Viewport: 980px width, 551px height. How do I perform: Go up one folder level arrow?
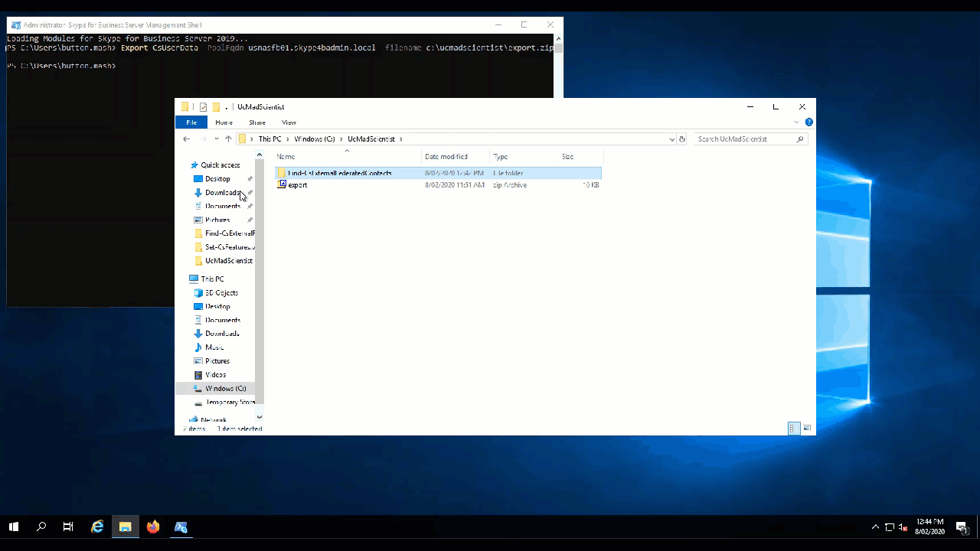pos(228,139)
